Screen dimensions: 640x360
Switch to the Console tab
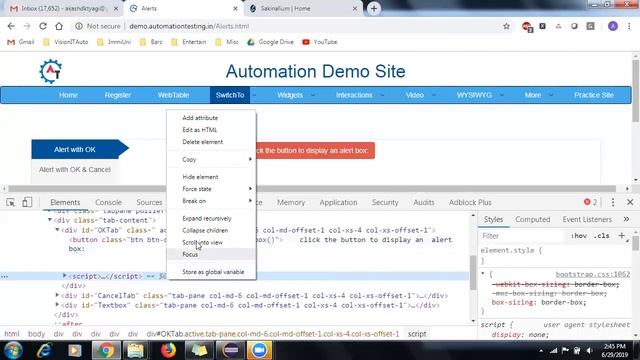pos(109,202)
